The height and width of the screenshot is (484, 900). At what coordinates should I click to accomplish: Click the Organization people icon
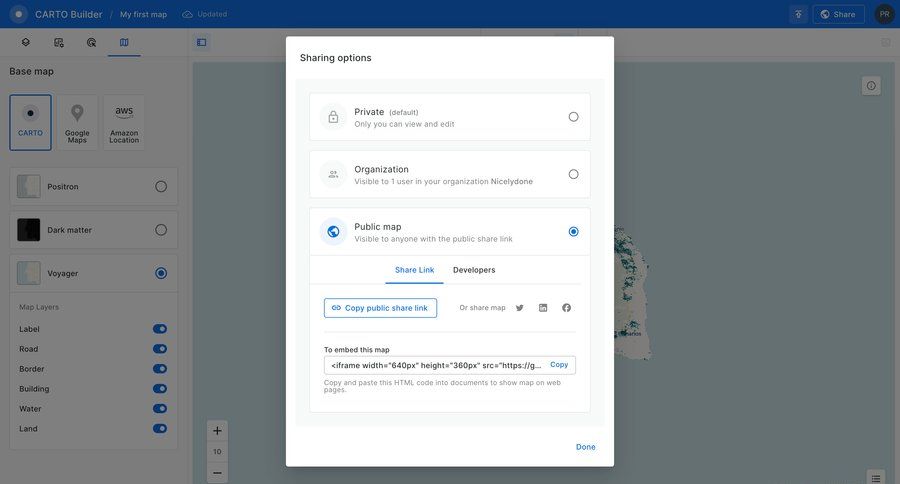pyautogui.click(x=333, y=175)
